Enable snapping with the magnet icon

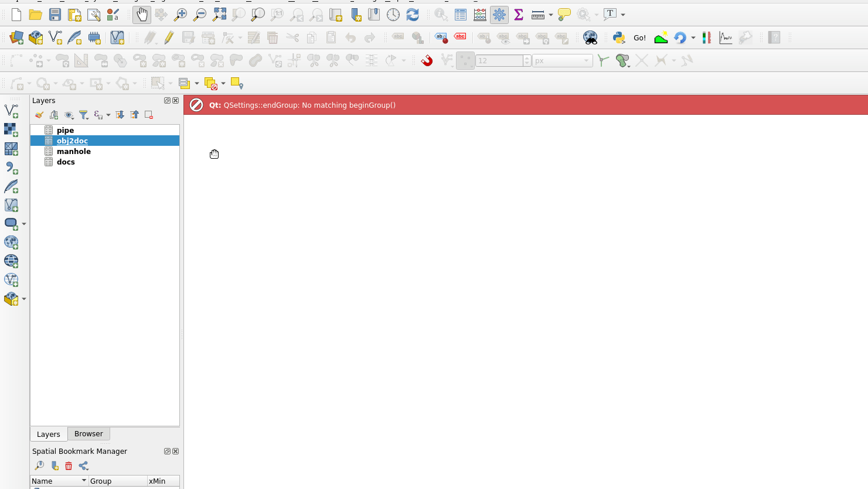tap(426, 60)
